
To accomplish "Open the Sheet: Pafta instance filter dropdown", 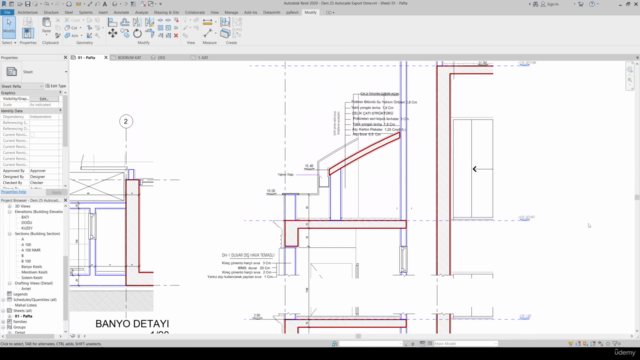I will [x=22, y=86].
